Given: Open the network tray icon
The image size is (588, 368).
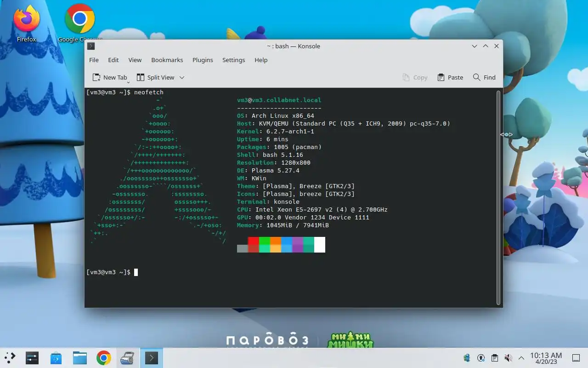Looking at the screenshot, I should (x=467, y=358).
